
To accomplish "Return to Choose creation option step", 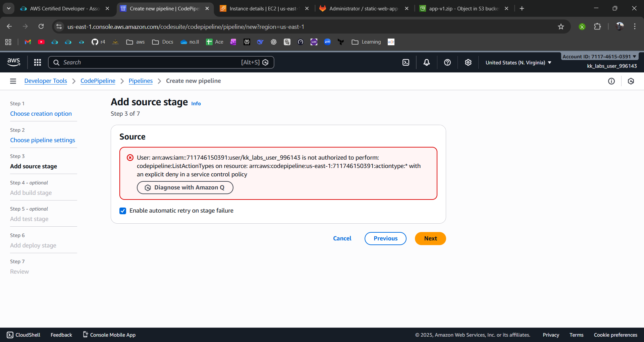I will coord(41,114).
